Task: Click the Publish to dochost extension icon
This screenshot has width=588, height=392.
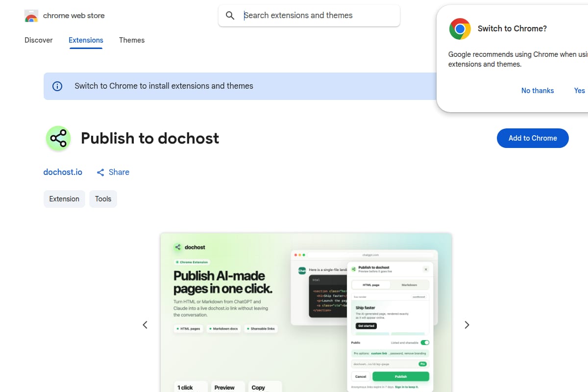Action: point(58,138)
